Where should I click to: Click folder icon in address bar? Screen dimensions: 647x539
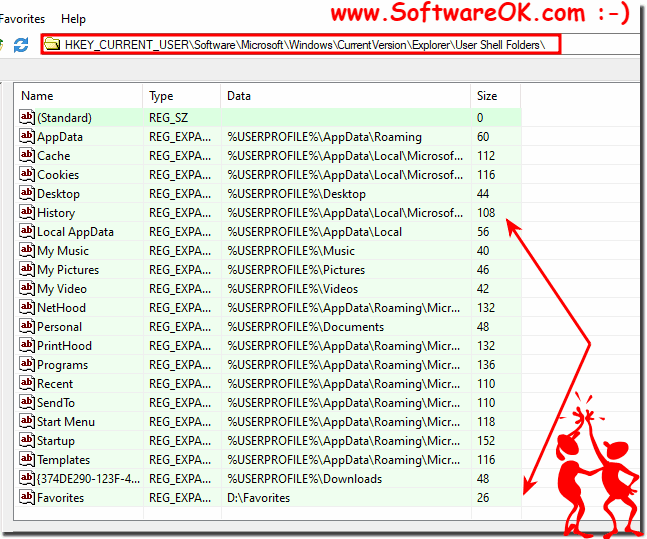point(52,44)
